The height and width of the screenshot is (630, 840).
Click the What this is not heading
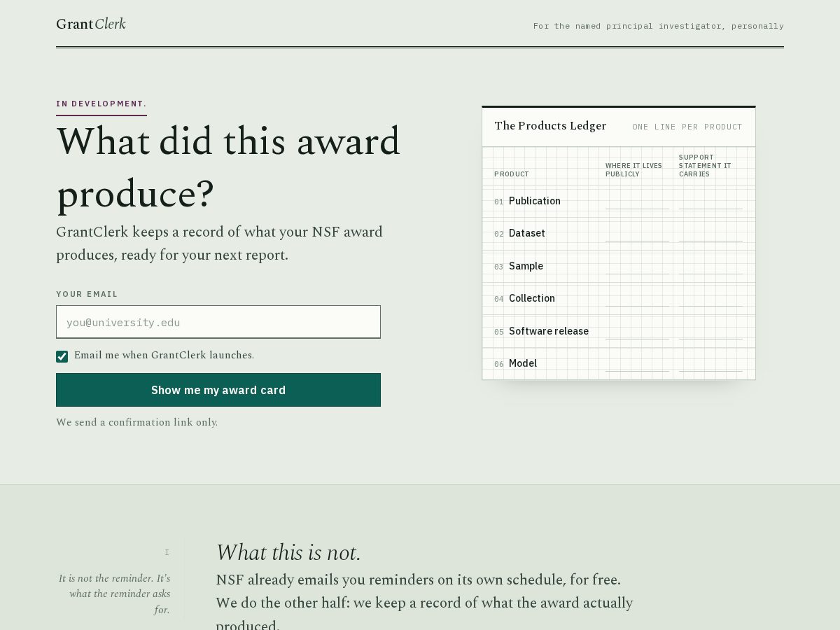(288, 553)
